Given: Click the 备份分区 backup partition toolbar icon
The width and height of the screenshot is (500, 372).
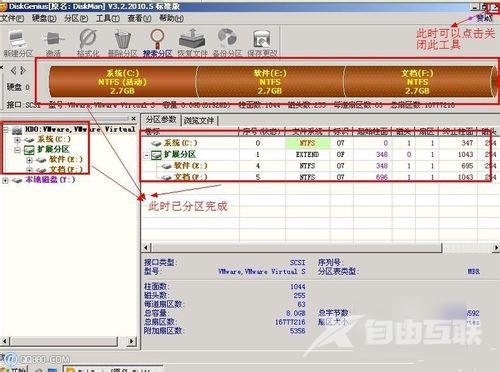Looking at the screenshot, I should [x=227, y=43].
